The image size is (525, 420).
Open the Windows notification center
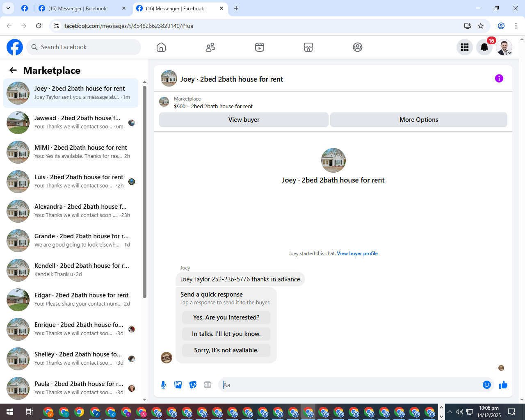(511, 412)
